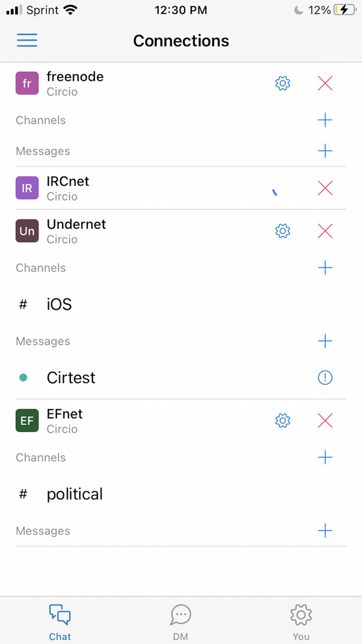Click the EFnet avatar badge
Image resolution: width=362 pixels, height=644 pixels.
(26, 421)
